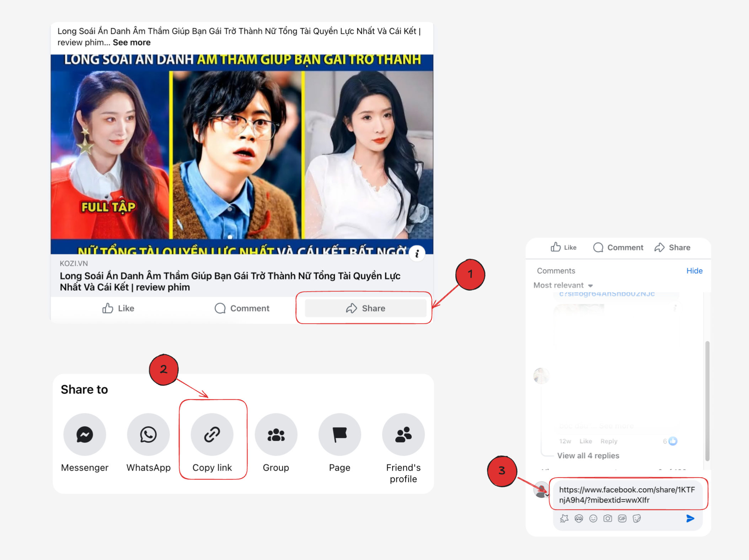Hide the Comments section
Screen dimensions: 749x560
[x=694, y=271]
